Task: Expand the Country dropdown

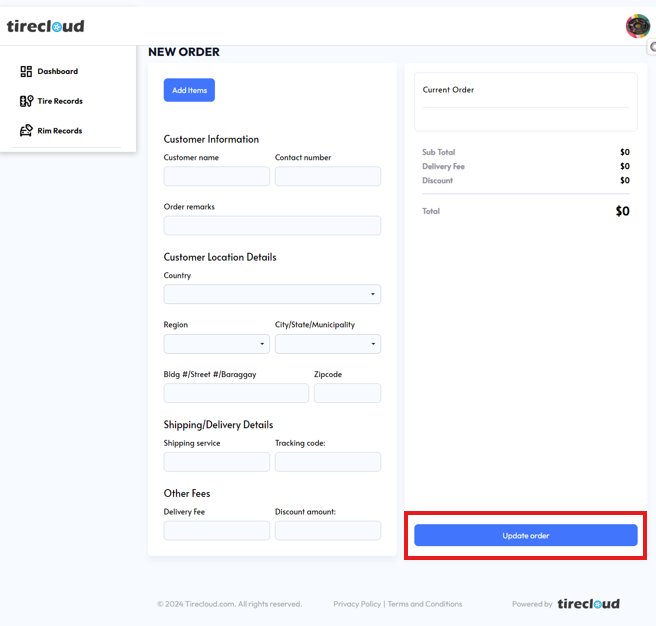Action: pos(272,294)
